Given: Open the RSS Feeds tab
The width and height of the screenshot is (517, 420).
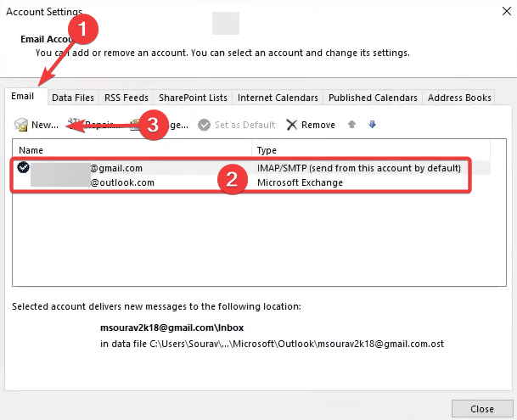Looking at the screenshot, I should click(126, 98).
